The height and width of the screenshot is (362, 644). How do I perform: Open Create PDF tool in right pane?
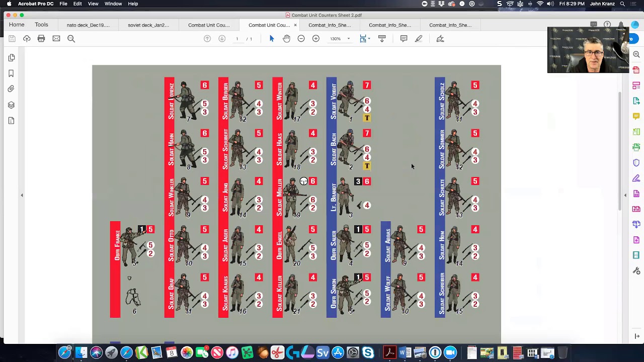[x=636, y=70]
